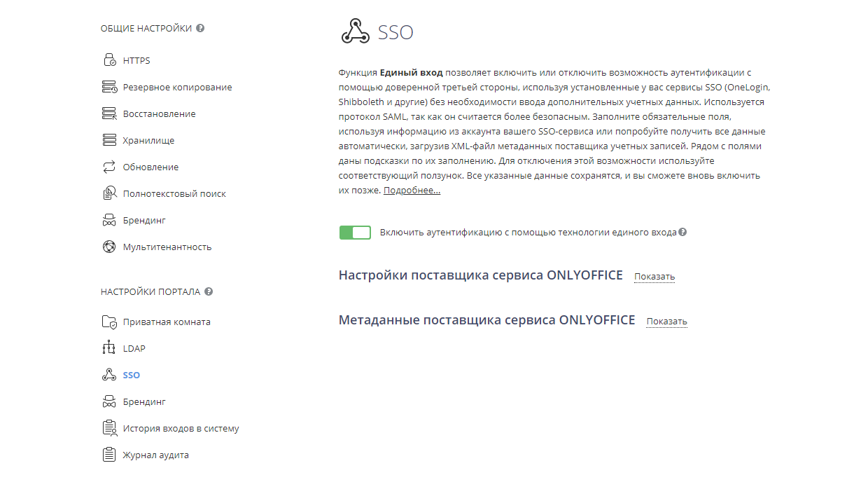Click the Метаданные поставщика сервиса ONLYOFFICE heading
This screenshot has width=868, height=496.
click(487, 320)
